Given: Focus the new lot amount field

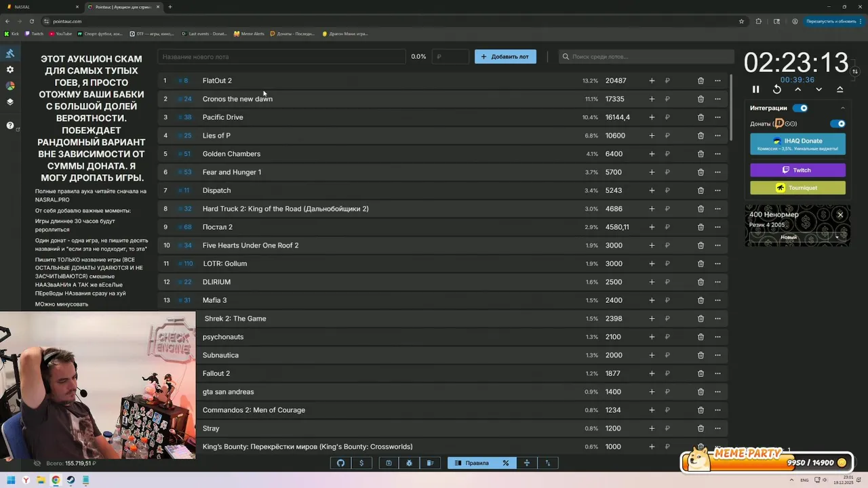Looking at the screenshot, I should (x=450, y=57).
